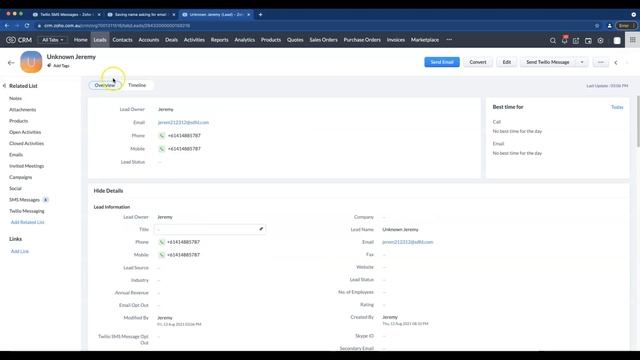The image size is (640, 360).
Task: Click the Zoho CRM logo icon
Action: coord(11,40)
